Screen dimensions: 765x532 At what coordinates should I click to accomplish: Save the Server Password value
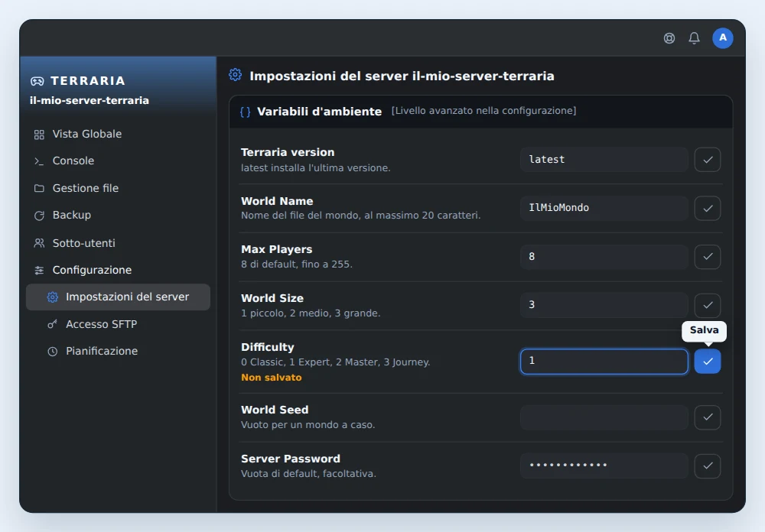click(x=708, y=465)
